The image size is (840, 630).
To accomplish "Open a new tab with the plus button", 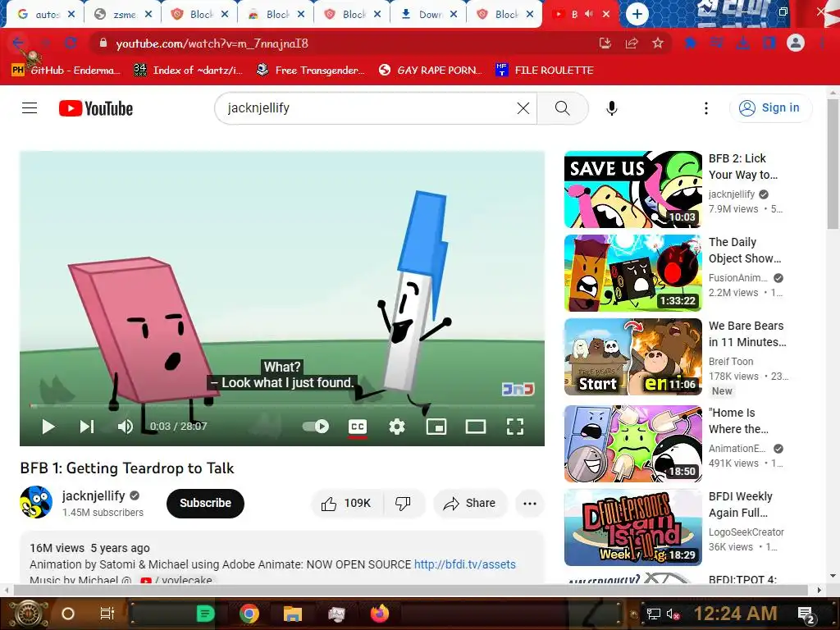I will coord(637,14).
